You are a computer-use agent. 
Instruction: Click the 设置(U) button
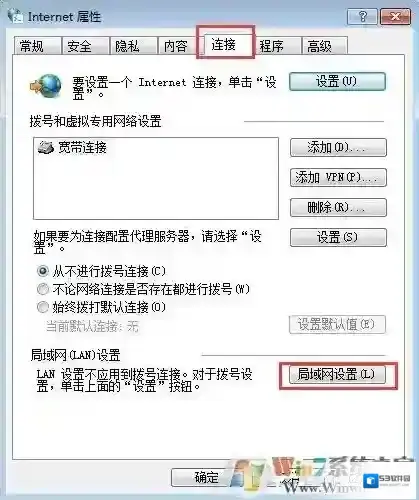tap(337, 81)
